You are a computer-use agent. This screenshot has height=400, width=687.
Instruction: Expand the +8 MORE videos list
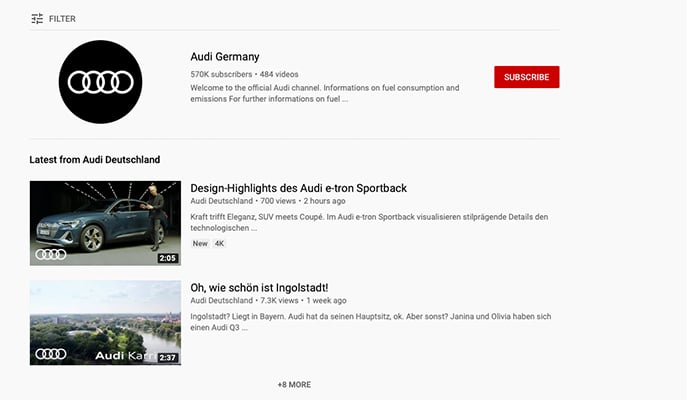point(294,384)
